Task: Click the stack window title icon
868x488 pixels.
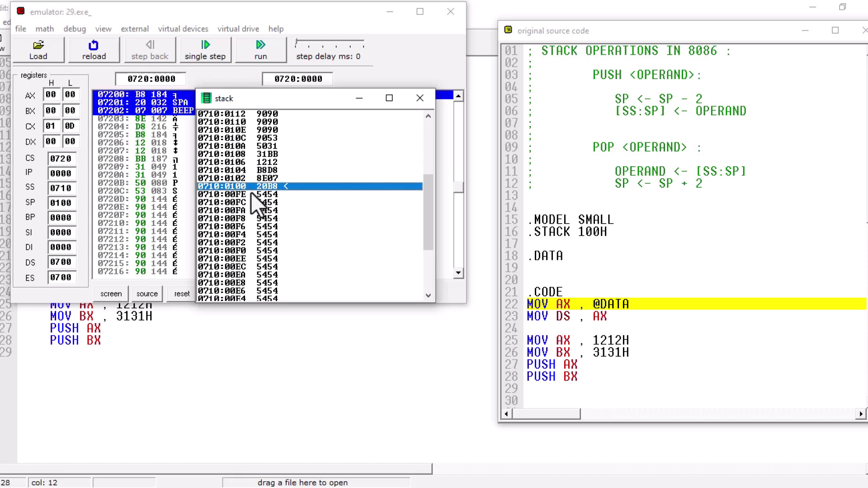Action: pyautogui.click(x=206, y=98)
